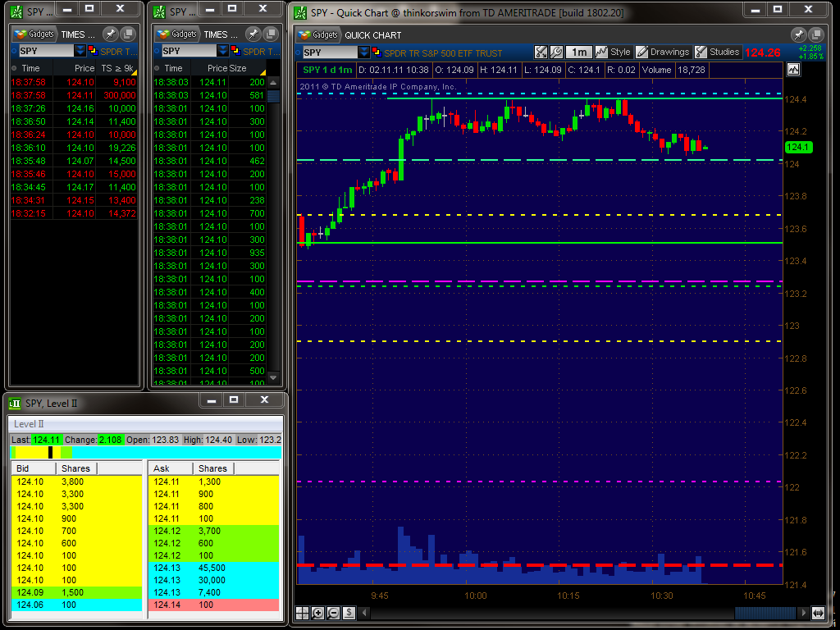
Task: Click scroll down arrow in second Time & Sales
Action: click(273, 377)
